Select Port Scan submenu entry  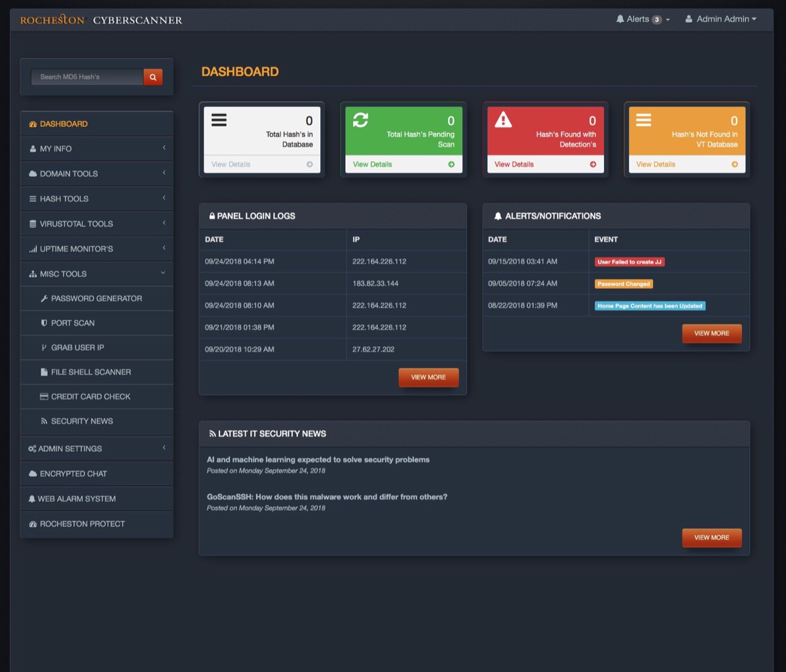(x=97, y=323)
